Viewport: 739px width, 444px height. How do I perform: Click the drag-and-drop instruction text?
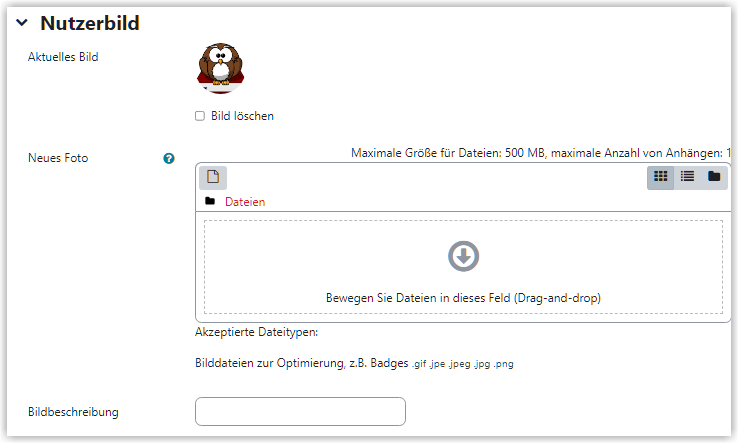(x=463, y=298)
